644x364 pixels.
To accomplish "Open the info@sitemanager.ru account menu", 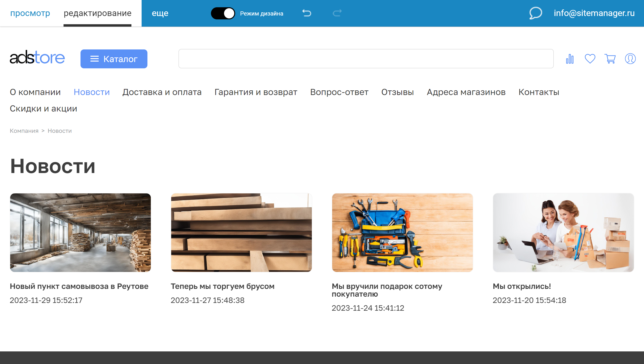I will coord(594,13).
